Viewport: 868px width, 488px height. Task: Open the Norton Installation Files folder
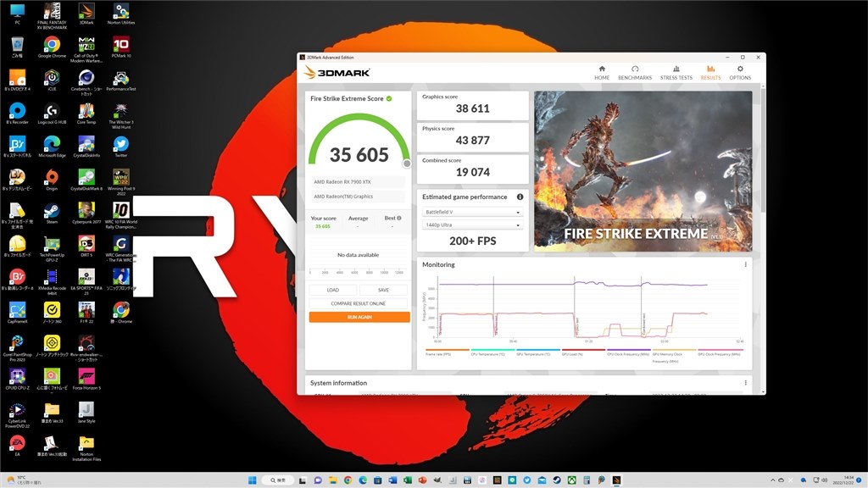point(86,448)
